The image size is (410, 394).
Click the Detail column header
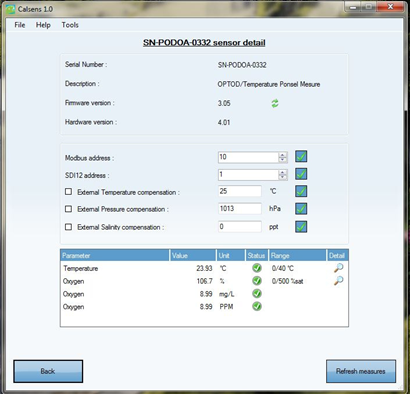(337, 256)
